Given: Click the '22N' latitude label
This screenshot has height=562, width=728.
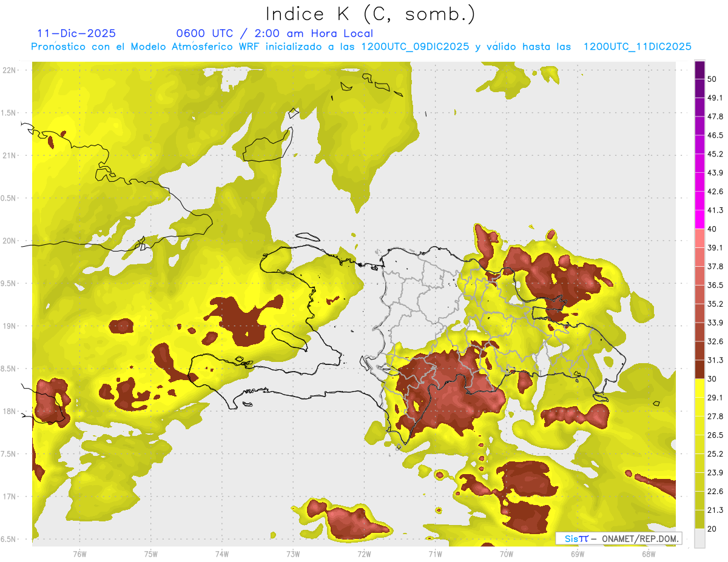Looking at the screenshot, I should tap(10, 70).
